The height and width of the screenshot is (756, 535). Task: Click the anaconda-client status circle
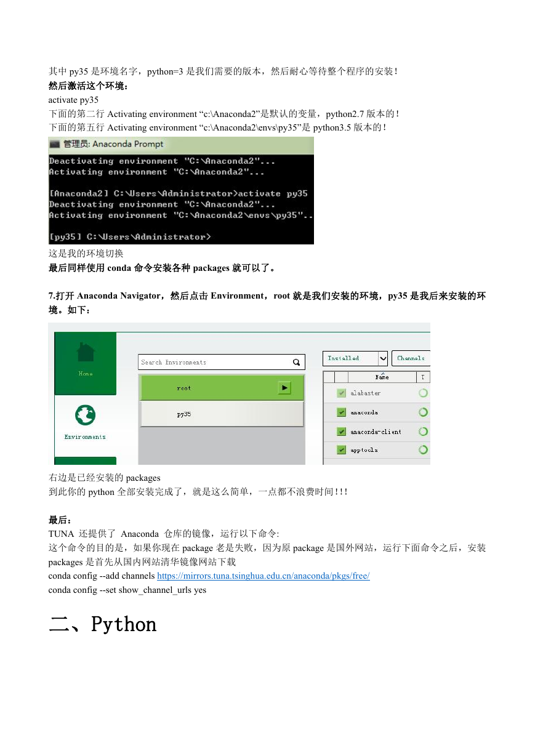[423, 432]
